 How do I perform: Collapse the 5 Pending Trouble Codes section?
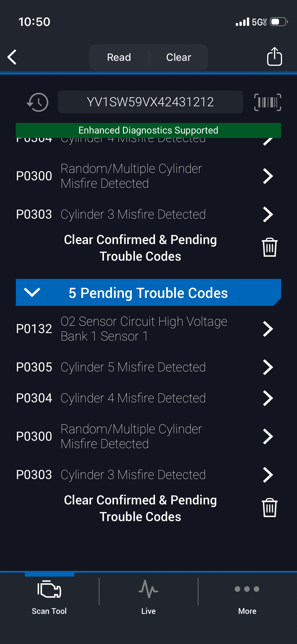(x=32, y=292)
